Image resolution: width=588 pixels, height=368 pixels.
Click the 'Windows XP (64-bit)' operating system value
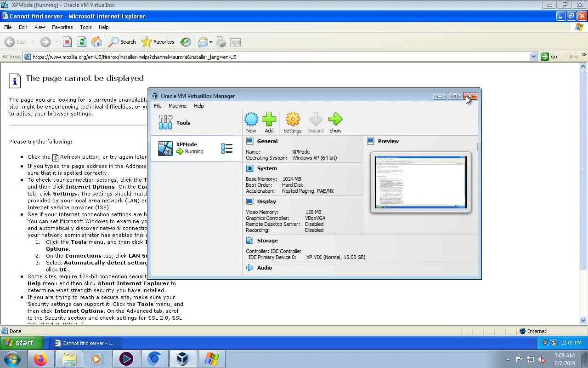pyautogui.click(x=315, y=158)
